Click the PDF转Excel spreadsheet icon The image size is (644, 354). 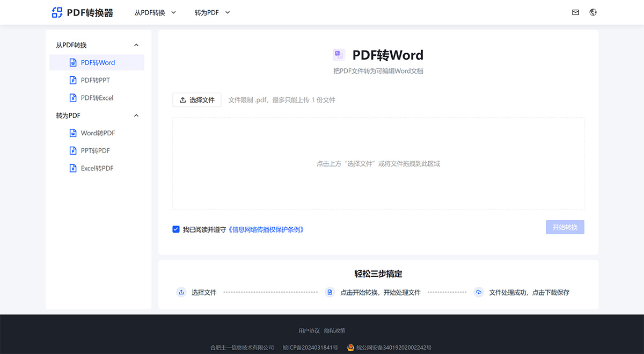tap(73, 98)
